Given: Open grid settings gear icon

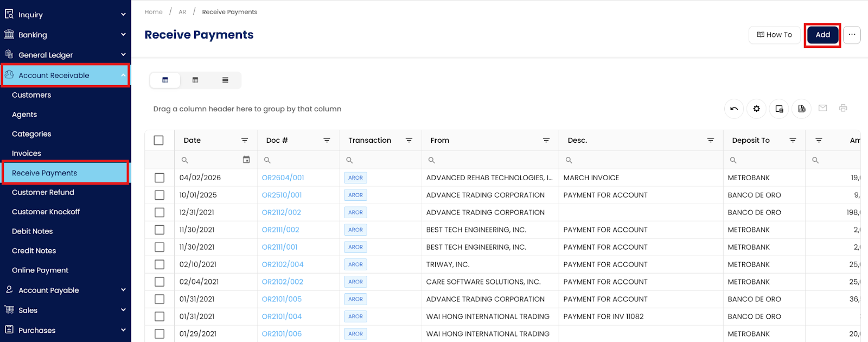Looking at the screenshot, I should (756, 109).
